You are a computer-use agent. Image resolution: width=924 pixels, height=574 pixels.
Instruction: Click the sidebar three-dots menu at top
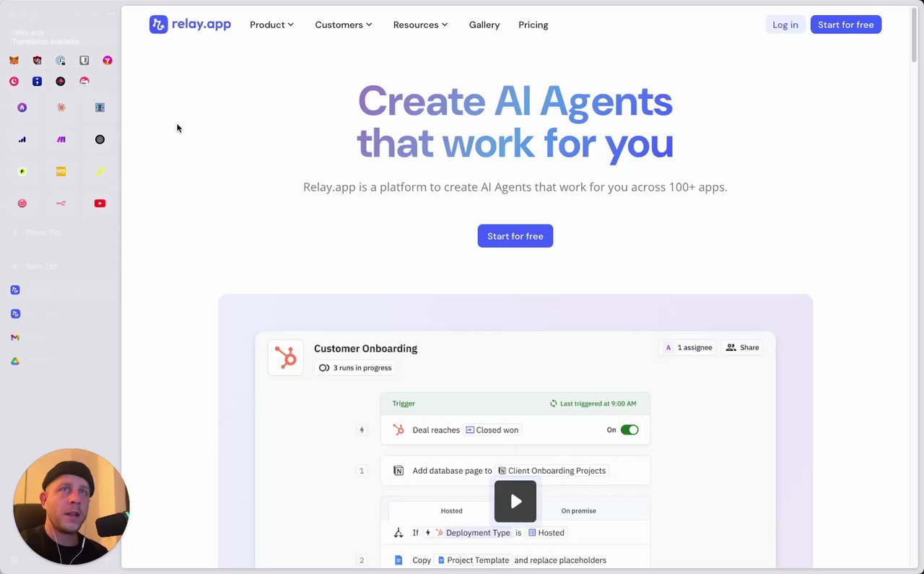coord(110,14)
